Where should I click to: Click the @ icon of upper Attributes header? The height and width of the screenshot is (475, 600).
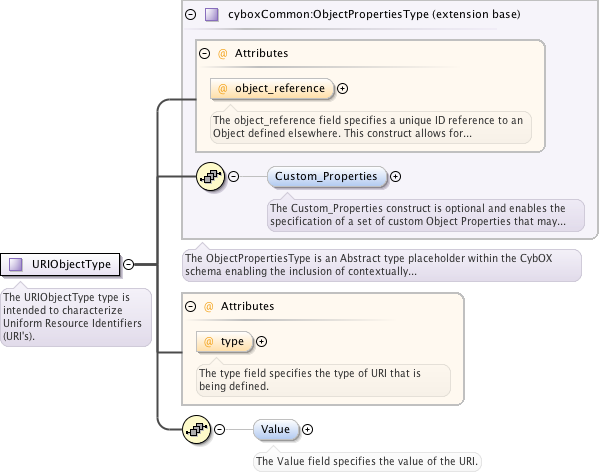click(x=222, y=53)
